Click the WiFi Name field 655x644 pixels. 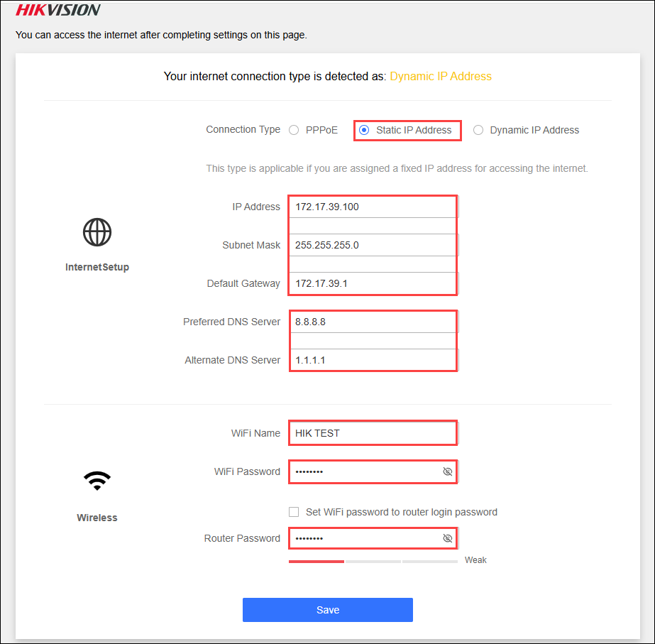coord(372,433)
